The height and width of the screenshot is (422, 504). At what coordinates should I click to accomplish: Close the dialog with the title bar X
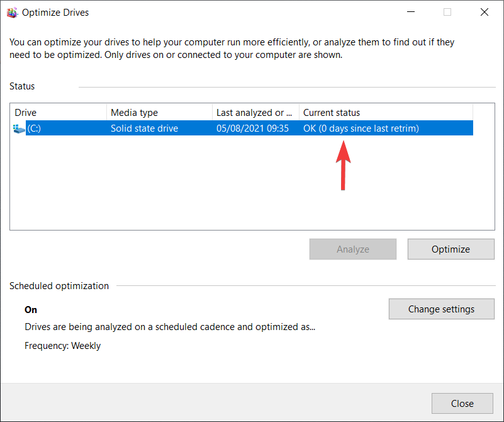click(x=484, y=12)
